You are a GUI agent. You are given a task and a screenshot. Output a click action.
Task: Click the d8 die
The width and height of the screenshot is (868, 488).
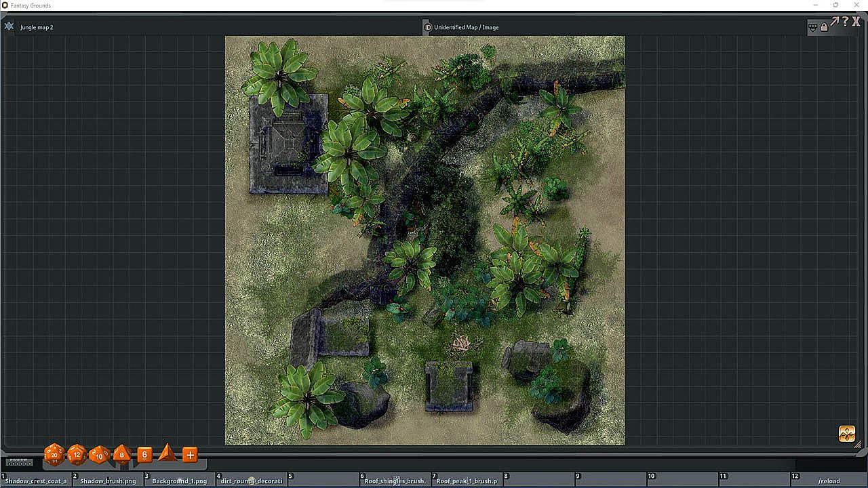pos(122,455)
